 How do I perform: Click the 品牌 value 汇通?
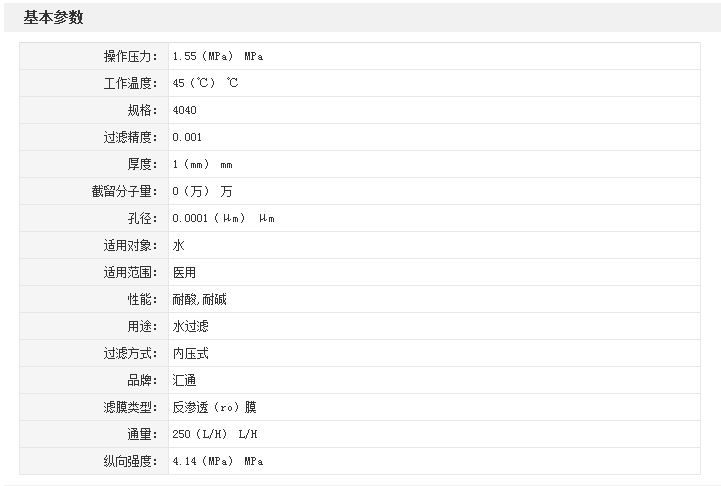click(184, 380)
